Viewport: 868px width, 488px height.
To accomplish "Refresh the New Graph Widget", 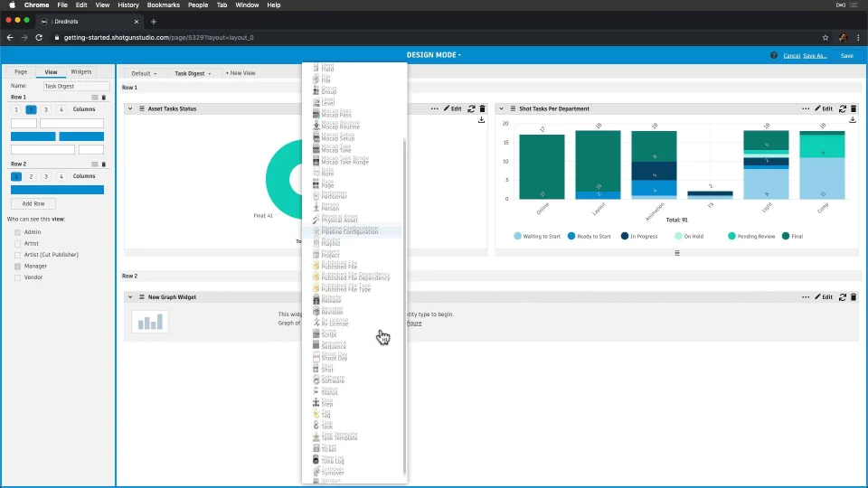I will pyautogui.click(x=843, y=297).
